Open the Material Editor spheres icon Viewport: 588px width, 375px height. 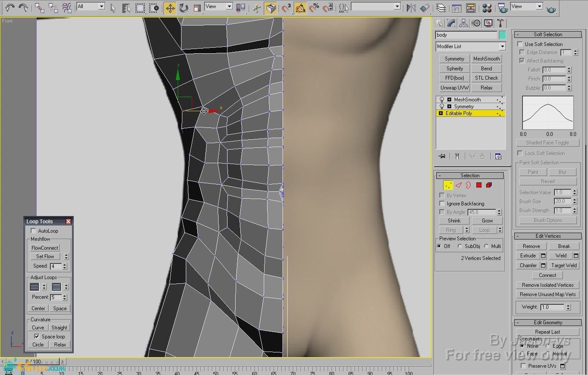tap(487, 8)
